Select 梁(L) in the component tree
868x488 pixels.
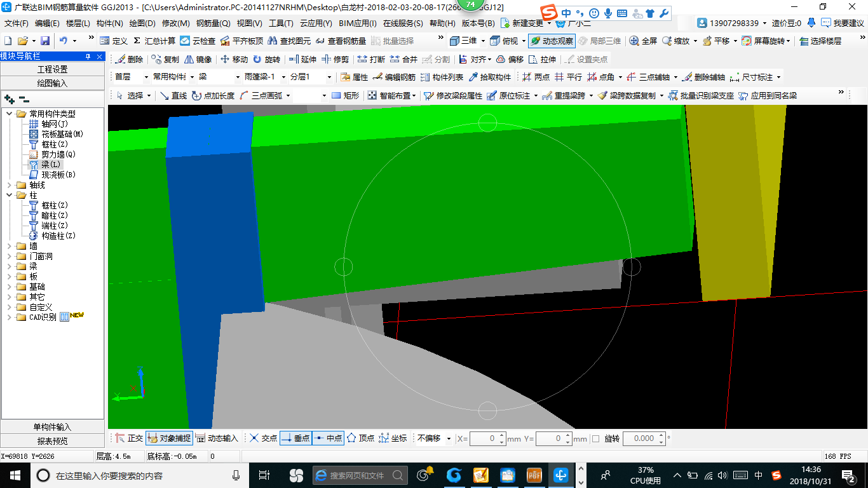pos(51,165)
